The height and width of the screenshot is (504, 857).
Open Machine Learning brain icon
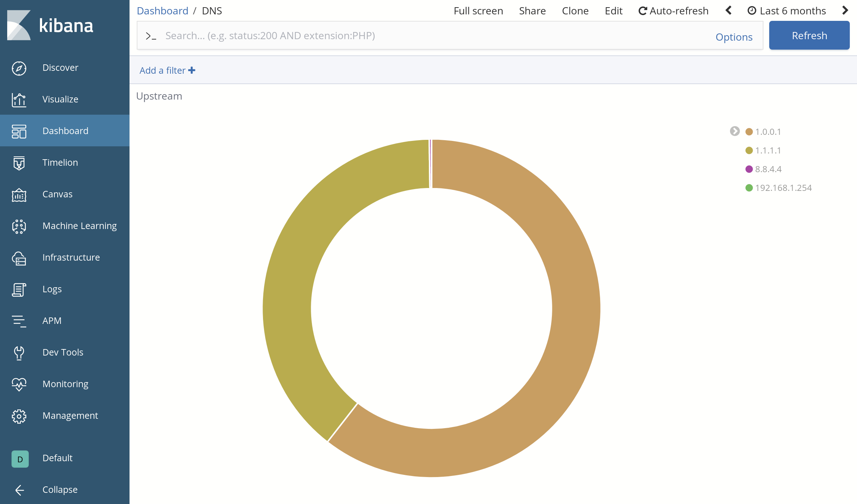click(x=19, y=226)
